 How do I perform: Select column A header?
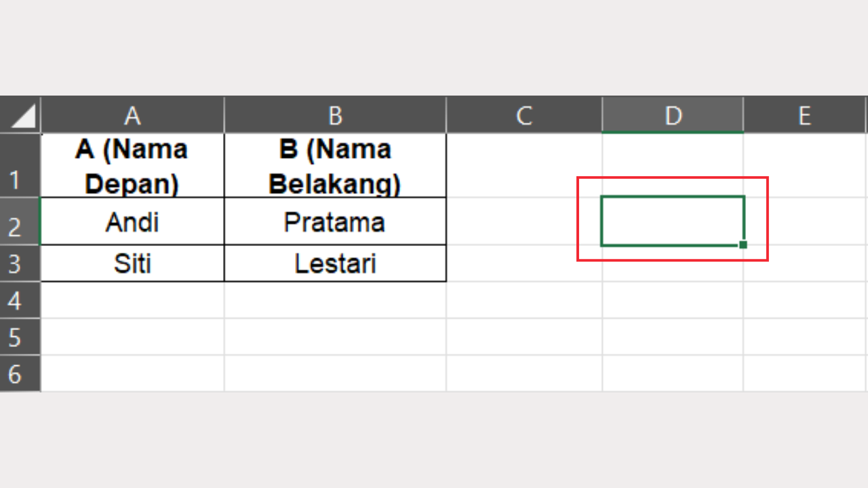tap(132, 115)
